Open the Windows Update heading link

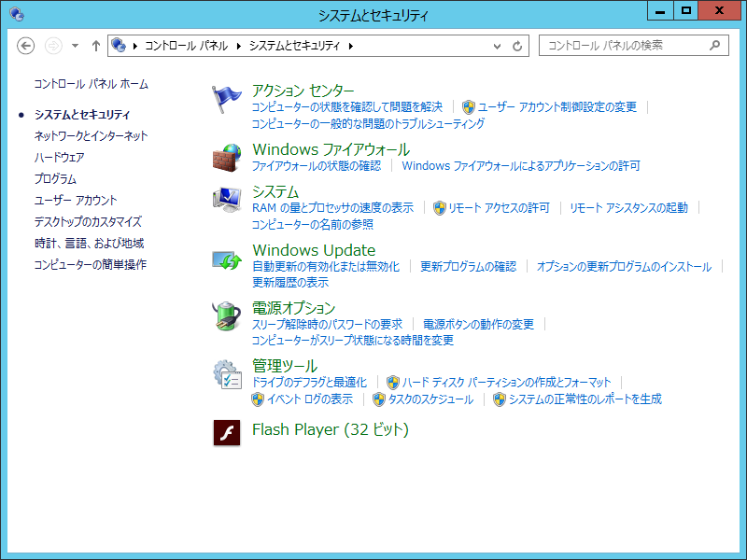[314, 250]
